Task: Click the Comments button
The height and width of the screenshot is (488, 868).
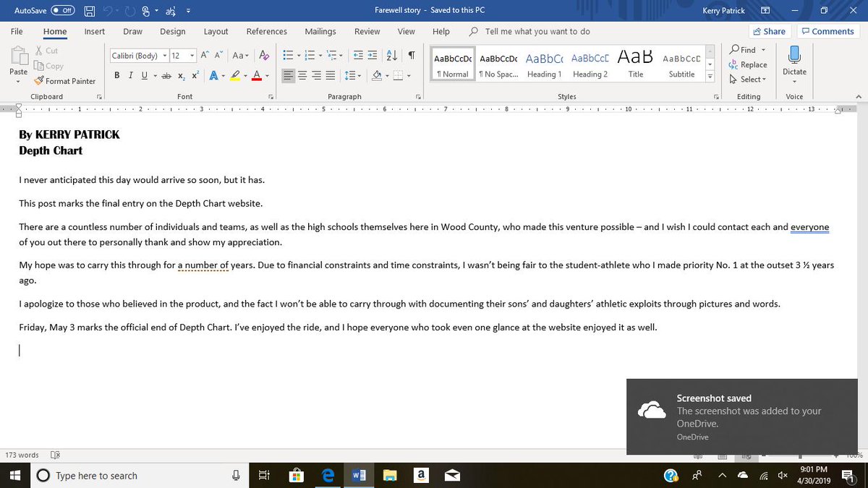Action: pyautogui.click(x=827, y=31)
